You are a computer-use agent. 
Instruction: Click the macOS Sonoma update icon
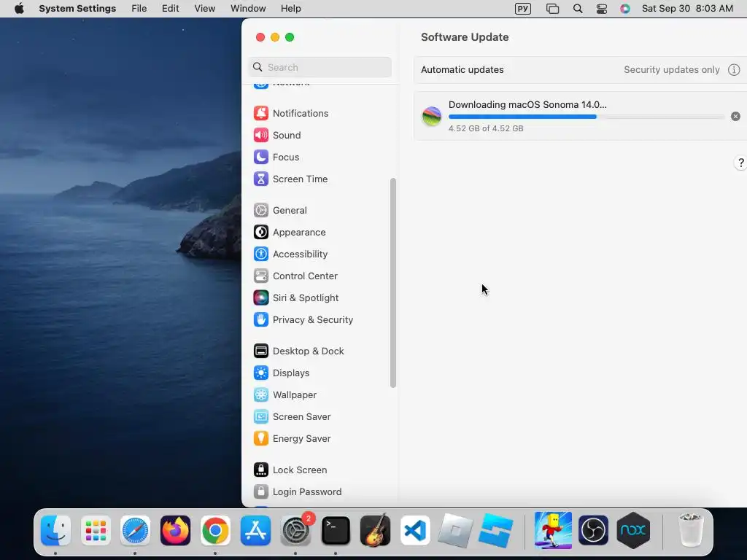click(x=432, y=117)
